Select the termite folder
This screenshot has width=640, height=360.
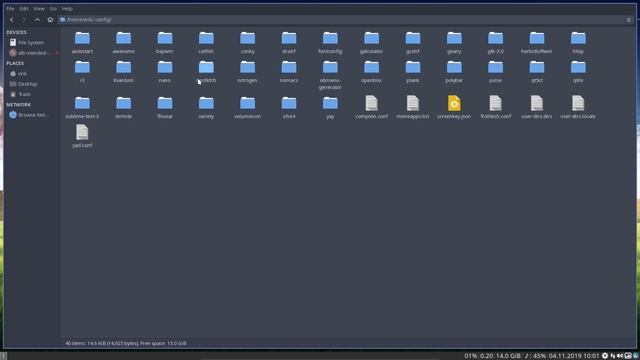tap(123, 107)
